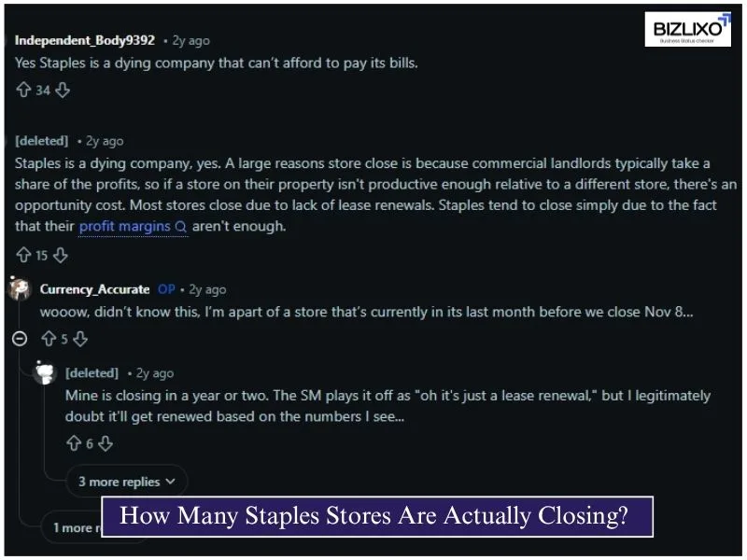The height and width of the screenshot is (560, 747).
Task: Click the OP badge next to Currency_Accurate
Action: point(166,289)
